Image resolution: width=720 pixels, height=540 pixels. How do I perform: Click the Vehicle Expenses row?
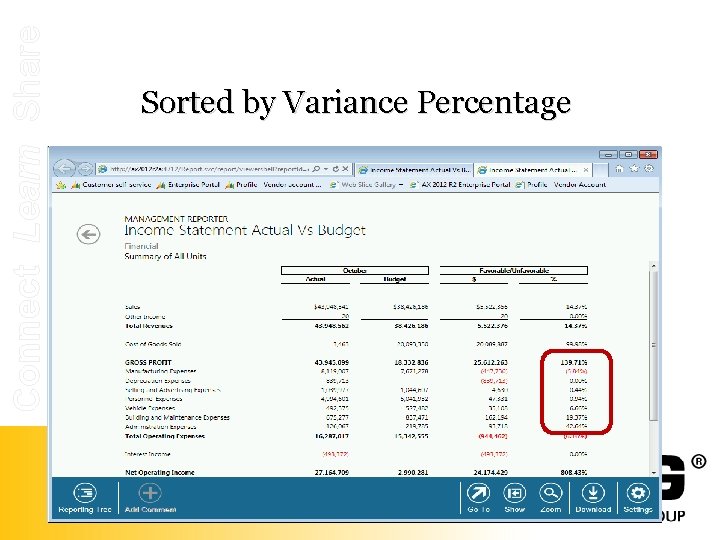[x=356, y=408]
